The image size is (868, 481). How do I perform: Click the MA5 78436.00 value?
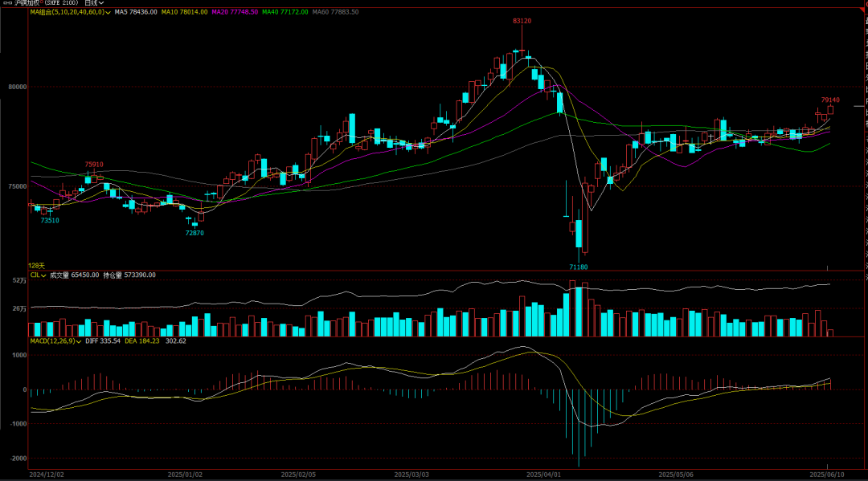[x=136, y=12]
